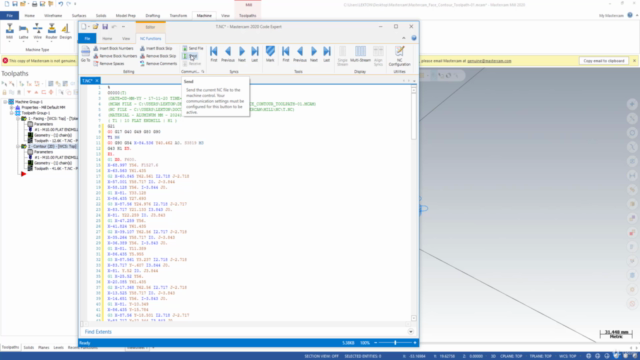Close the T.NC document tab
Viewport: 640px width, 360px height.
tap(97, 81)
